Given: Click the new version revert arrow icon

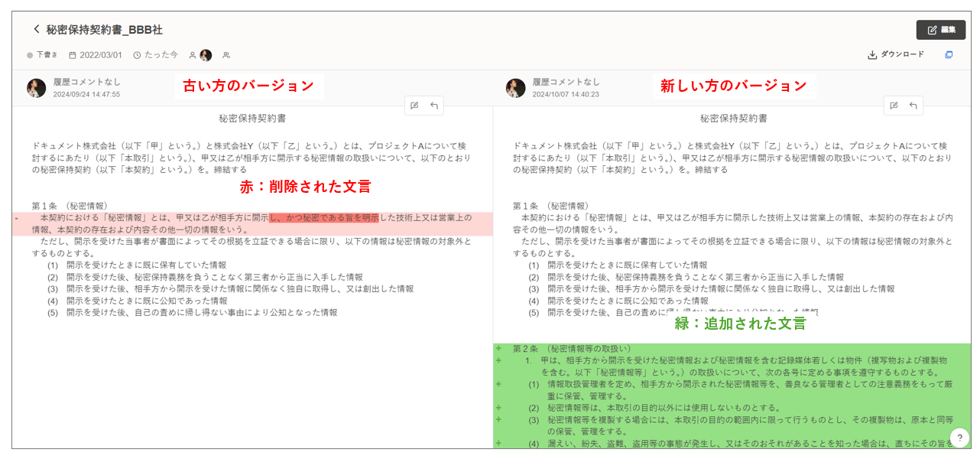Looking at the screenshot, I should [x=913, y=106].
